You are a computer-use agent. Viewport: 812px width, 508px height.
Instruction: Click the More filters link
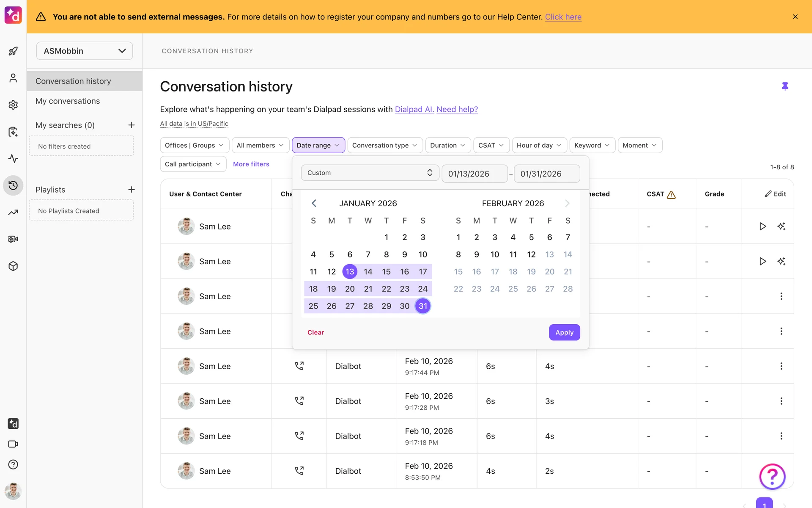(x=251, y=164)
